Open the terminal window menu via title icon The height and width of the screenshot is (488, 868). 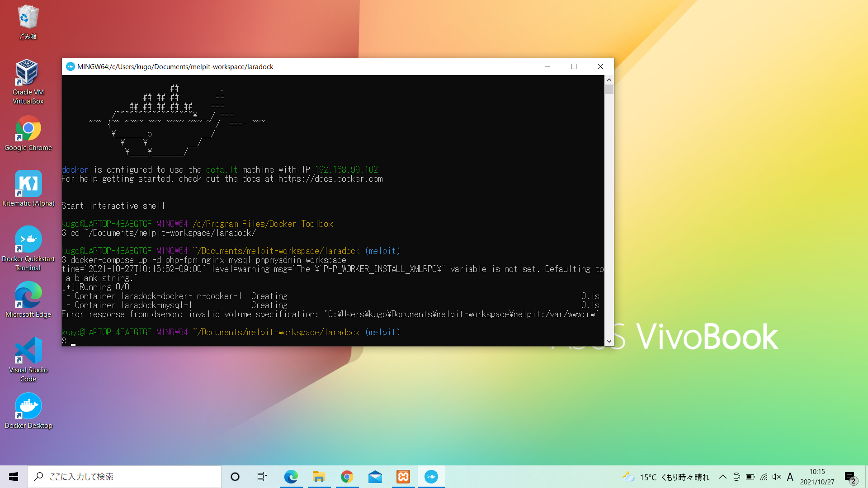coord(71,66)
